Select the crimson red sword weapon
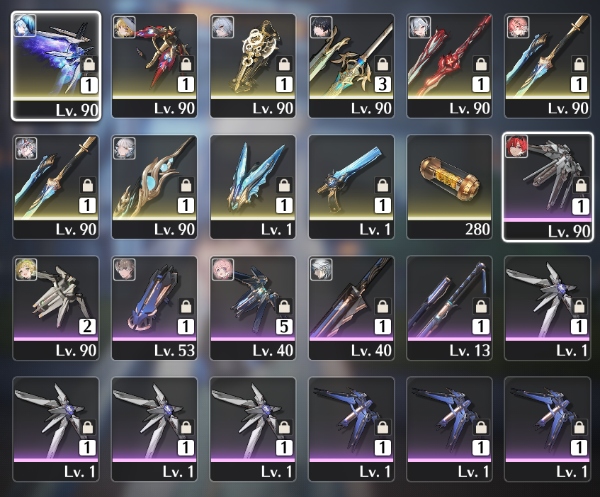The height and width of the screenshot is (497, 600). pyautogui.click(x=450, y=66)
